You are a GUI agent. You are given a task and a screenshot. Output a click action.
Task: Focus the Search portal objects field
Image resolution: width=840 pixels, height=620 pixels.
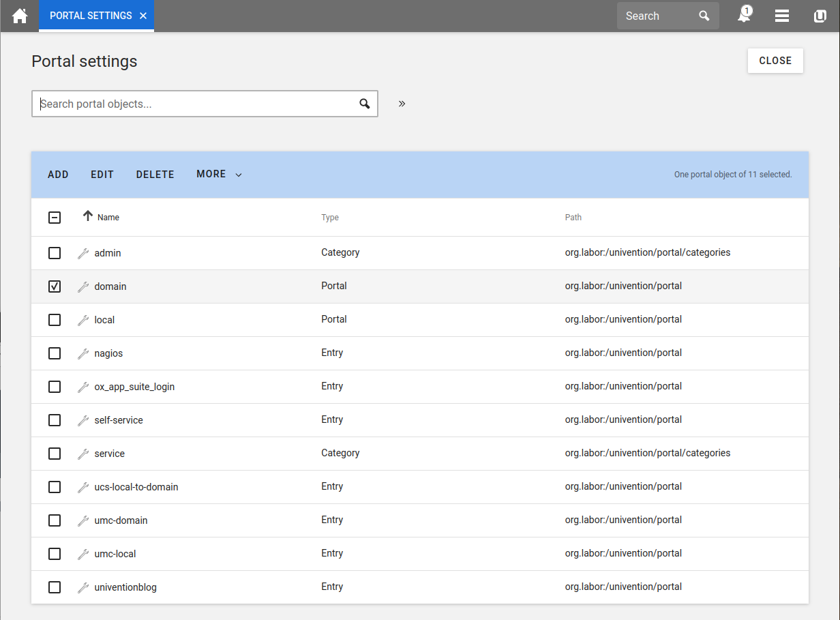coord(194,104)
